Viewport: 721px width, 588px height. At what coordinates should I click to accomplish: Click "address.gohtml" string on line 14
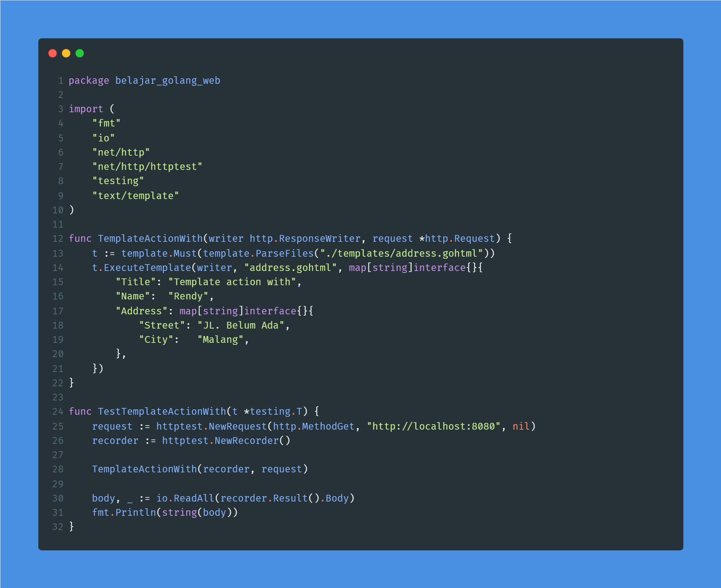click(x=290, y=268)
